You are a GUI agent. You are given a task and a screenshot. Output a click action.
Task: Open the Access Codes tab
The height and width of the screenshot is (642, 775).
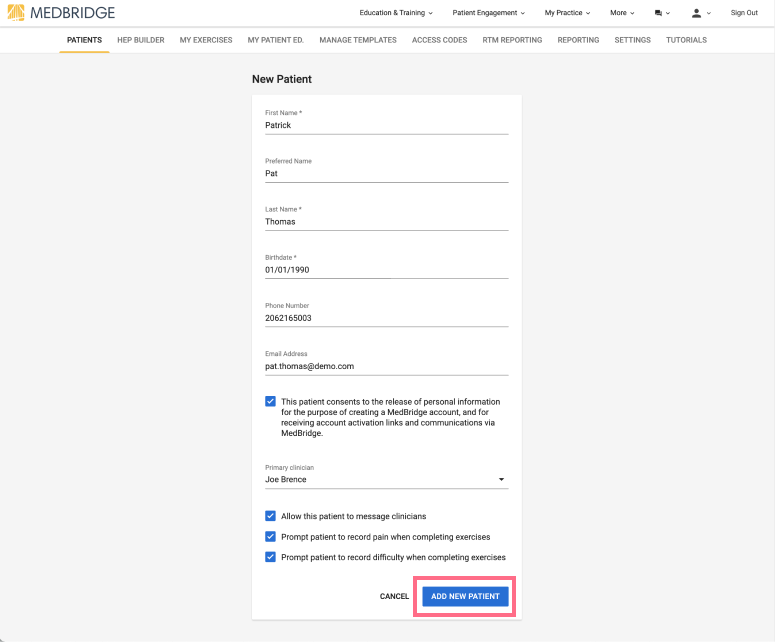point(439,40)
